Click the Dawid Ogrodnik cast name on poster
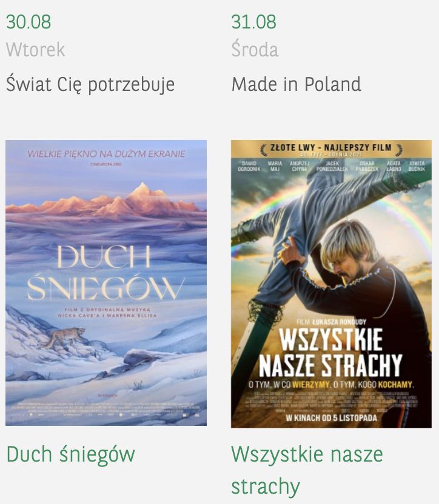The height and width of the screenshot is (504, 439). (249, 166)
